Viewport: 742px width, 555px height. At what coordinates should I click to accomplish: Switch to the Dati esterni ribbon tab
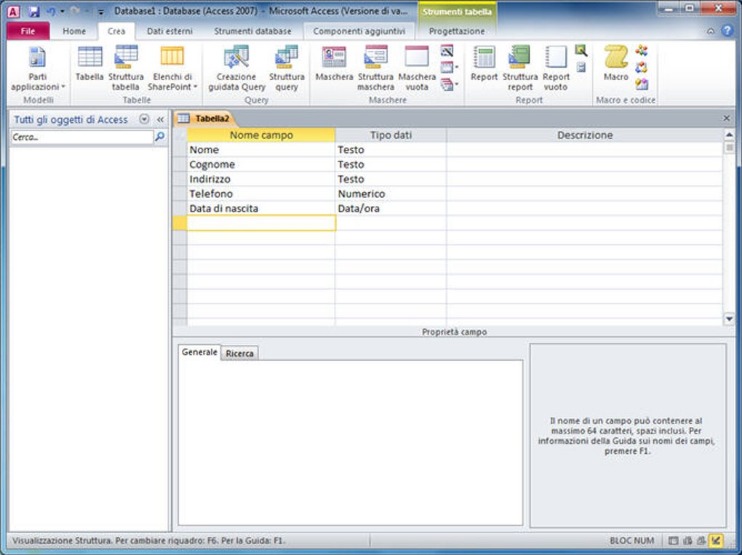tap(169, 31)
